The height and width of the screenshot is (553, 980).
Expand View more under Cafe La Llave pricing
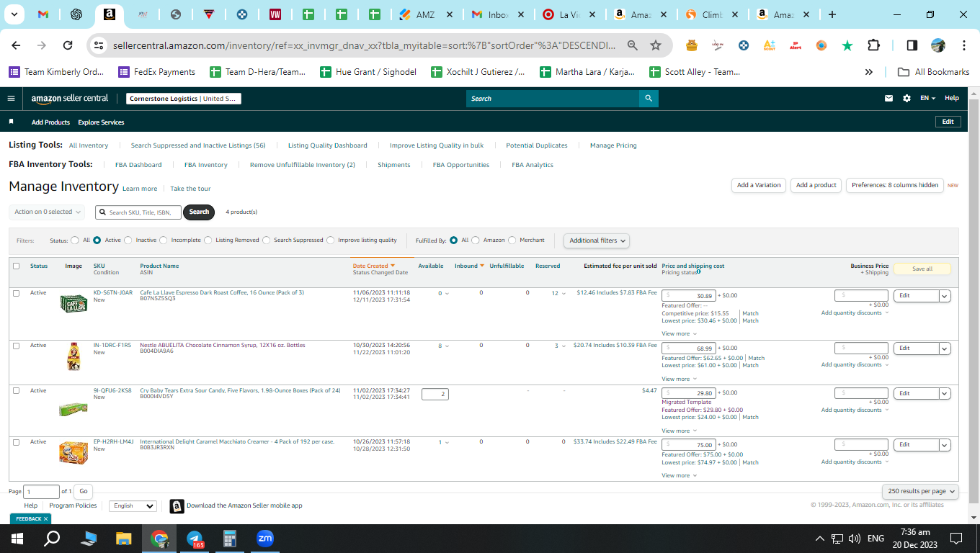tap(679, 334)
